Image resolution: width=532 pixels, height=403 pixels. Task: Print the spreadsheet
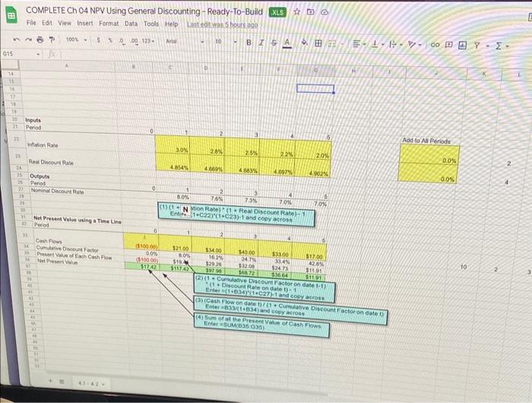40,40
